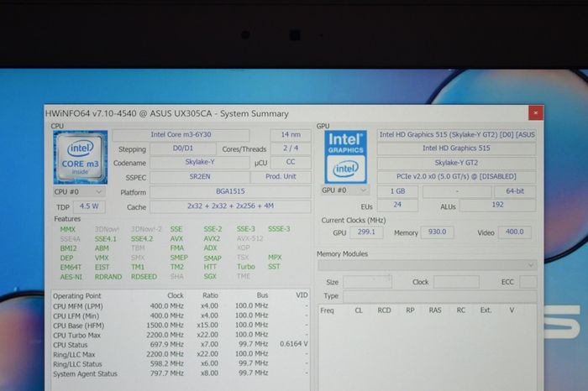Click the 1 GB GPU memory value
This screenshot has width=588, height=391.
click(x=397, y=191)
